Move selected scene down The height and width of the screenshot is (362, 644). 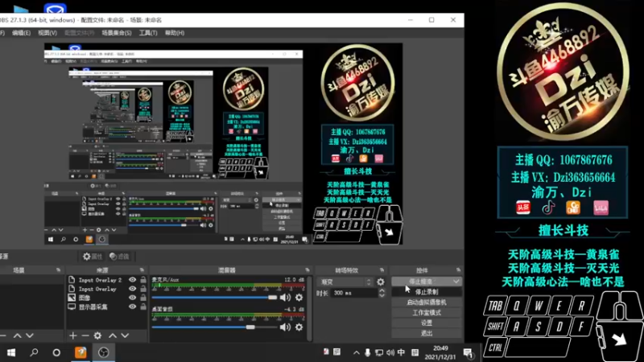point(30,335)
